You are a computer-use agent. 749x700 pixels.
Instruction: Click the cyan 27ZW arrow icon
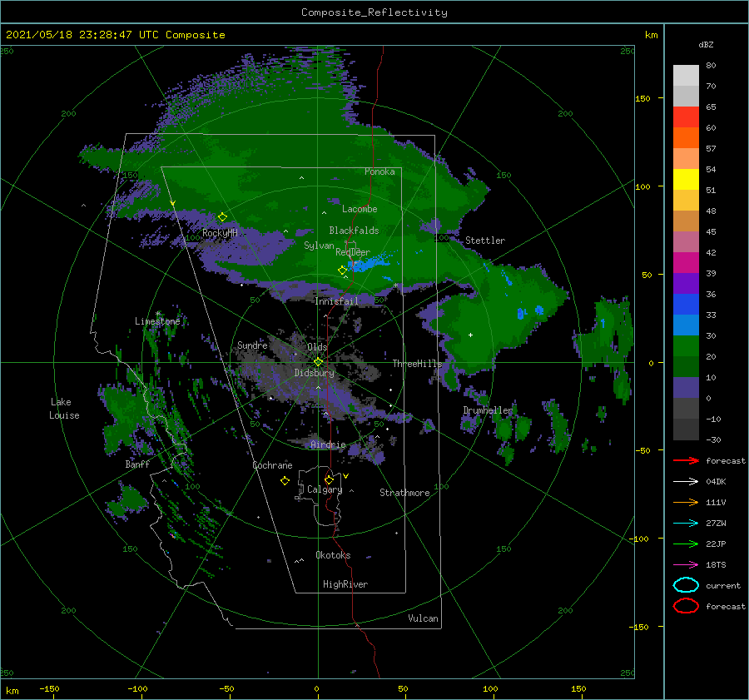pos(686,524)
